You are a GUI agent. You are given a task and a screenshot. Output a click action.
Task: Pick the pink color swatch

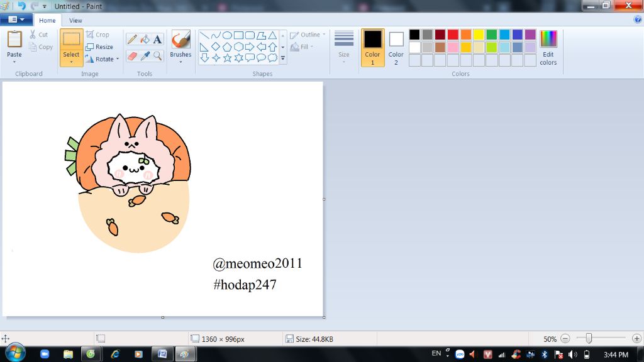pos(453,47)
